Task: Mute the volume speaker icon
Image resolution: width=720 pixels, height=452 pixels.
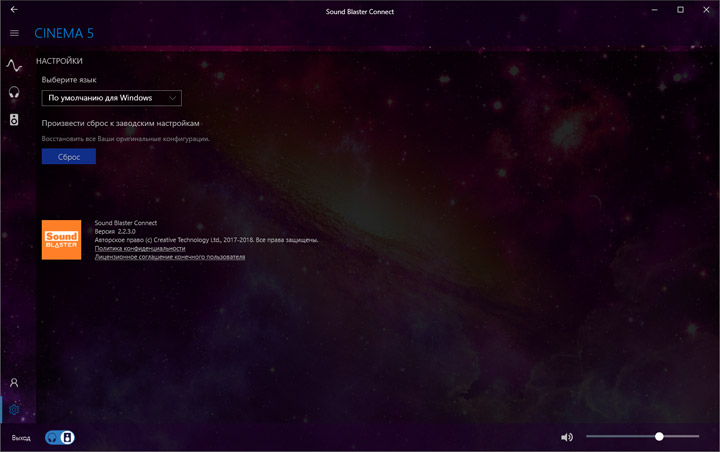Action: click(567, 437)
